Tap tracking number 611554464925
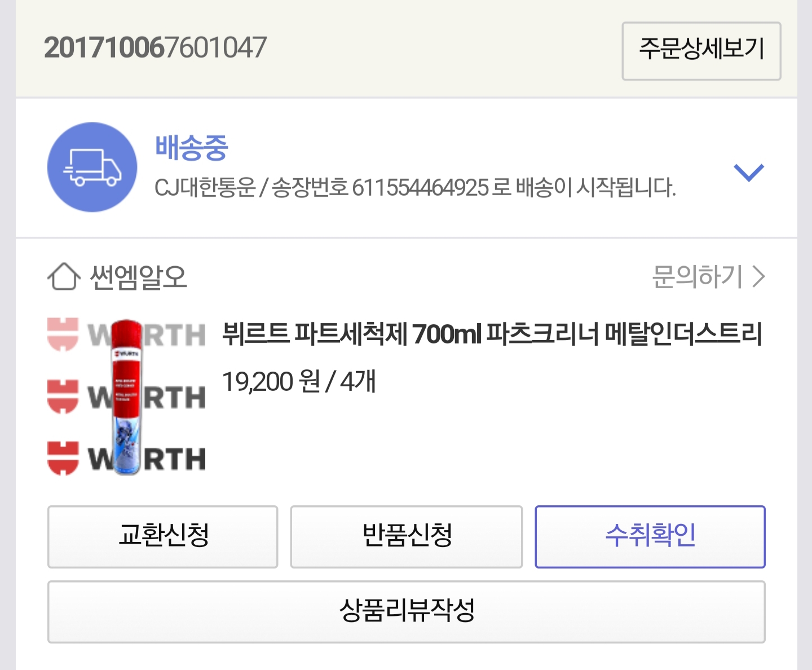The image size is (812, 670). click(x=420, y=188)
